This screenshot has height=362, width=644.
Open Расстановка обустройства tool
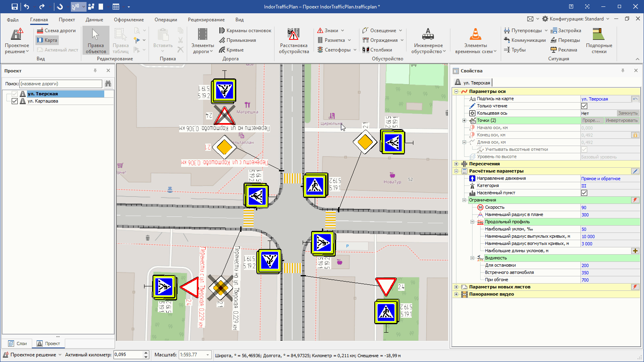pyautogui.click(x=294, y=41)
